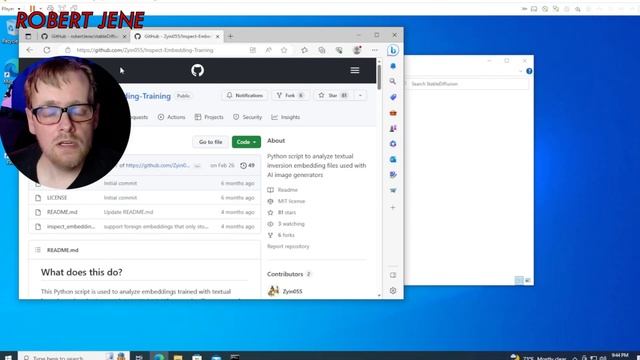Open the Security repository tab
This screenshot has width=640, height=360.
[247, 117]
